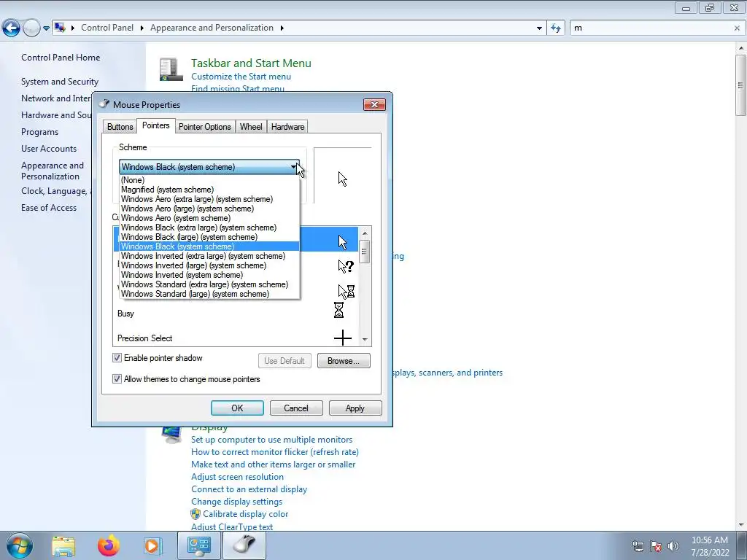This screenshot has width=747, height=560.
Task: Open Set up computer to use multiple monitors
Action: 271,440
